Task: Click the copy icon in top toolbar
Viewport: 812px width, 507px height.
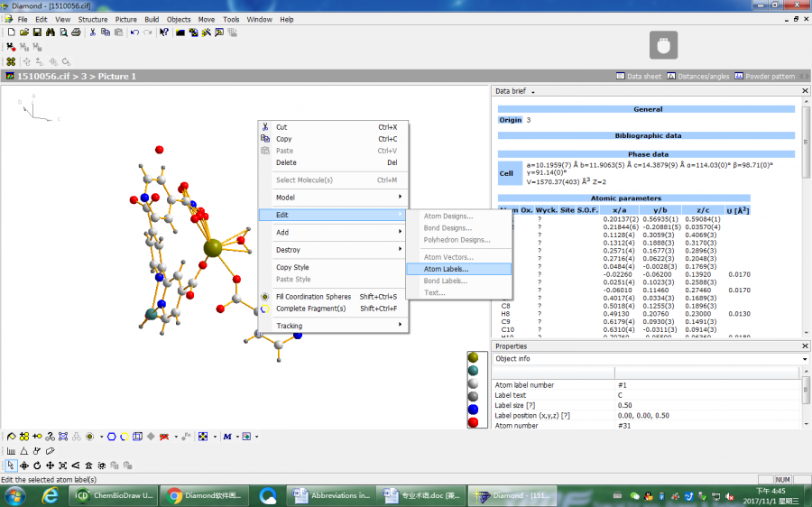Action: [x=106, y=32]
